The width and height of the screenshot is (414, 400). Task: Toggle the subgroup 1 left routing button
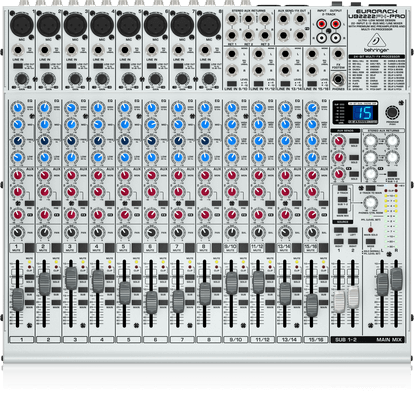pos(339,230)
